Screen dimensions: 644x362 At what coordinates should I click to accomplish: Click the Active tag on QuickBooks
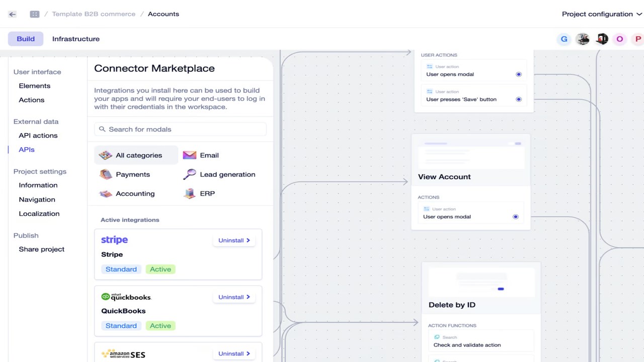point(160,326)
